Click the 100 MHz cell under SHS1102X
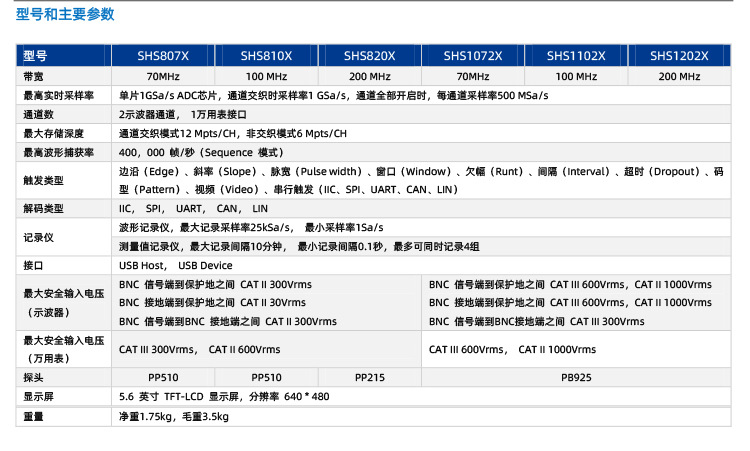Screen dimensions: 750x451 coord(576,77)
